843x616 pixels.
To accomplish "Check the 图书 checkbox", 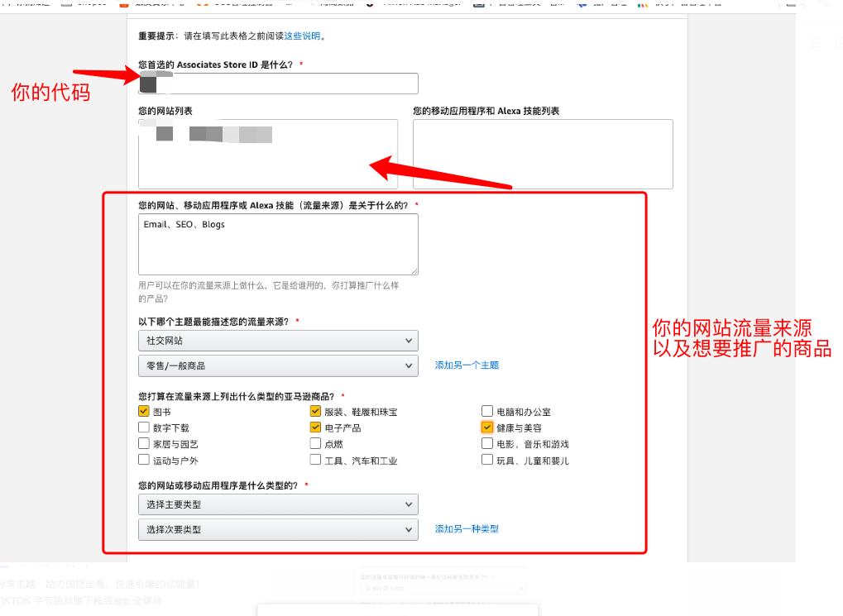I will pyautogui.click(x=144, y=411).
